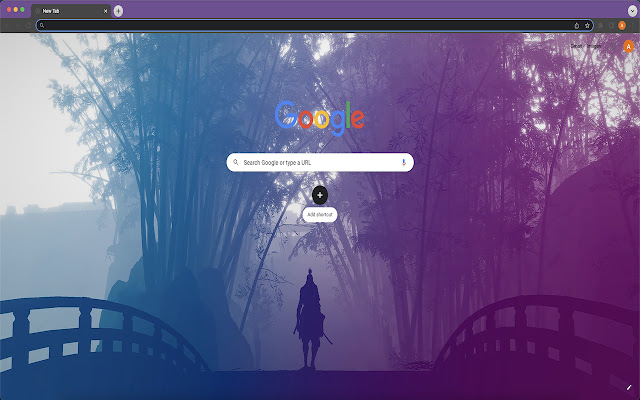Add a shortcut with the plus tile
The width and height of the screenshot is (640, 400).
(x=320, y=195)
